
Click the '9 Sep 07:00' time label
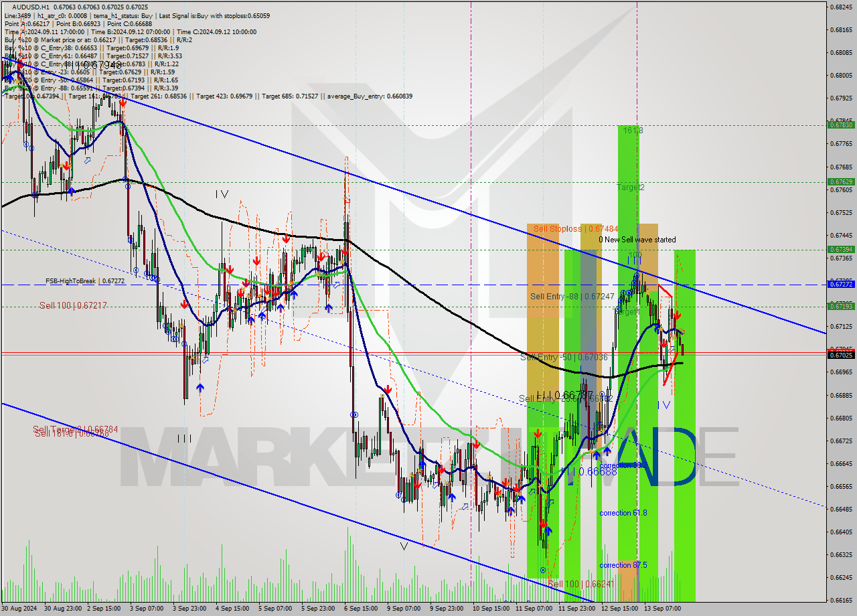point(404,609)
